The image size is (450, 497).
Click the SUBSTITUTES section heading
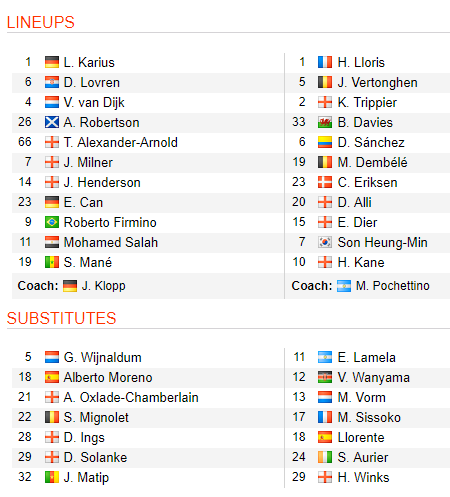(62, 318)
